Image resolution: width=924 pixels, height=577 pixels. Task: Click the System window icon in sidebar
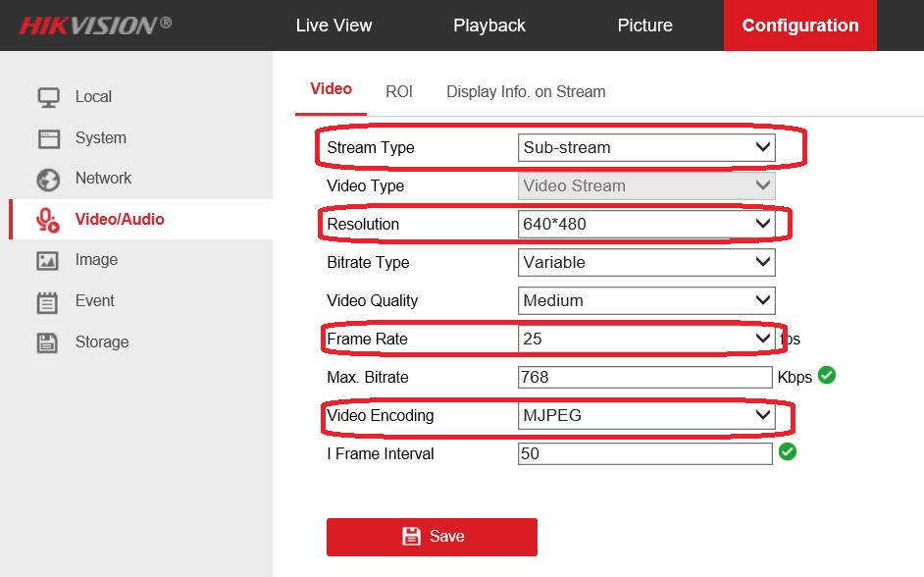tap(48, 138)
